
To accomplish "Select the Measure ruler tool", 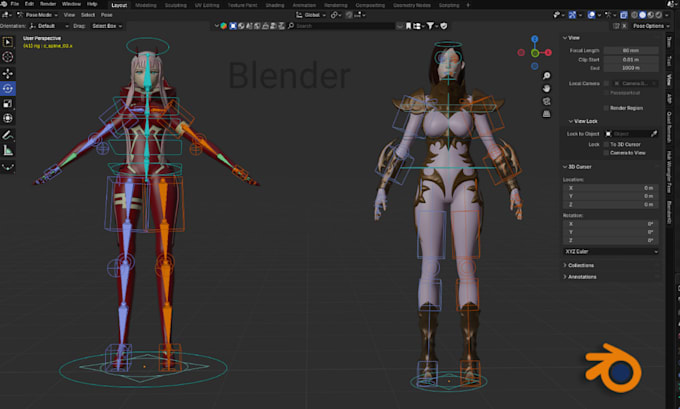I will pyautogui.click(x=8, y=151).
